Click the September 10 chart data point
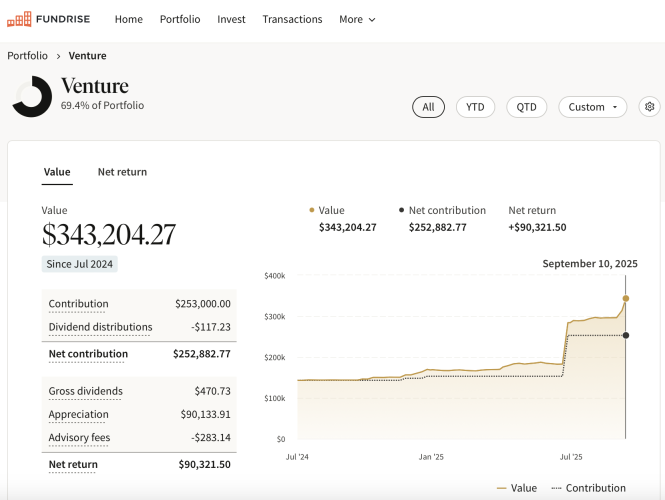 coord(626,298)
